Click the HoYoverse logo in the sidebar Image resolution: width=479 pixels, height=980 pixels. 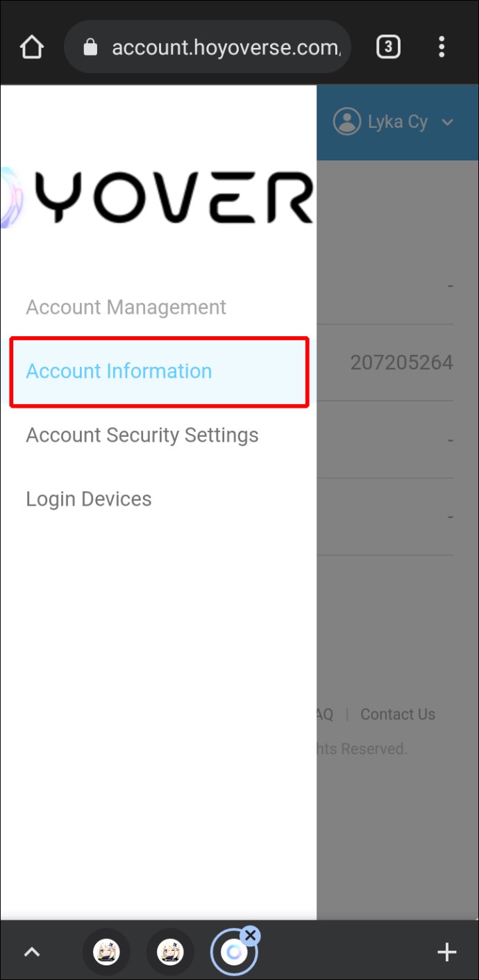[158, 197]
